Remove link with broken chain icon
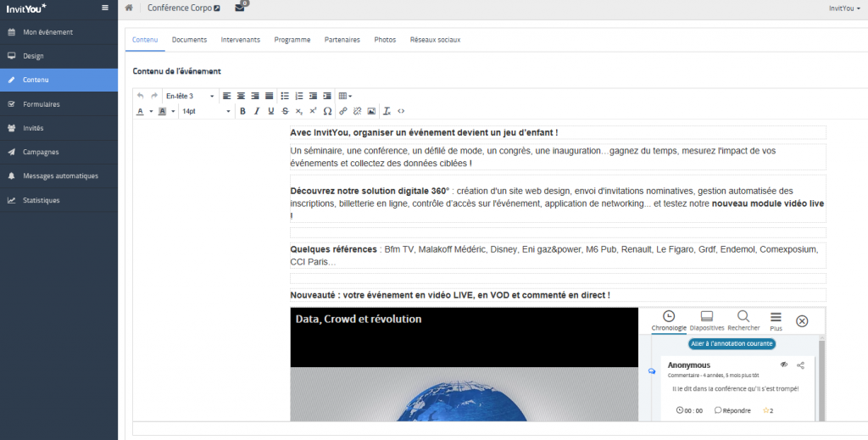This screenshot has height=440, width=868. point(357,111)
